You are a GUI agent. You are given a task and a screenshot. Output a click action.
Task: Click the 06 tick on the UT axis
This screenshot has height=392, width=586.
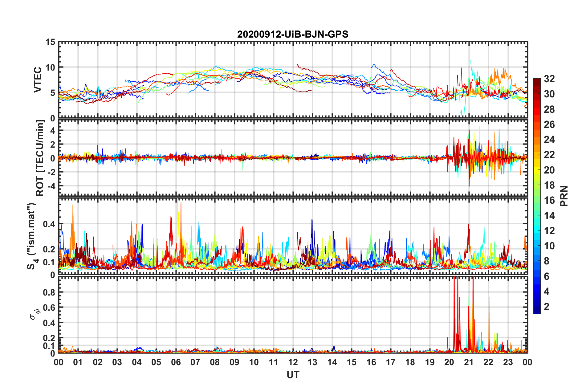pos(176,362)
